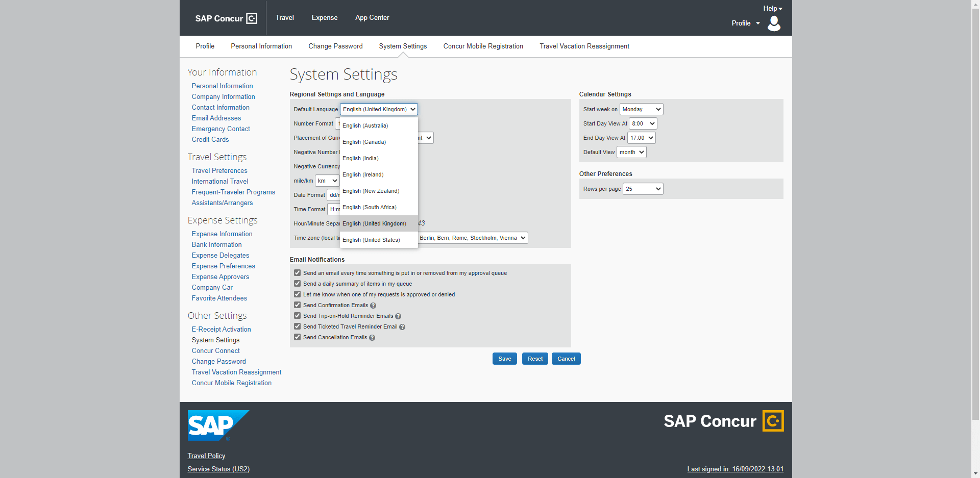This screenshot has height=478, width=980.
Task: Select English (New Zealand) language option
Action: tap(379, 191)
